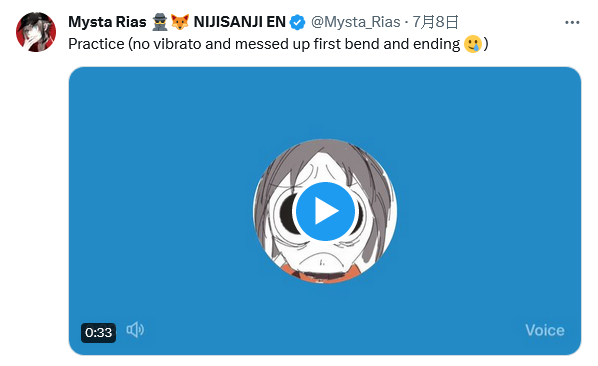Open Mysta Rias profile avatar picture

(36, 32)
